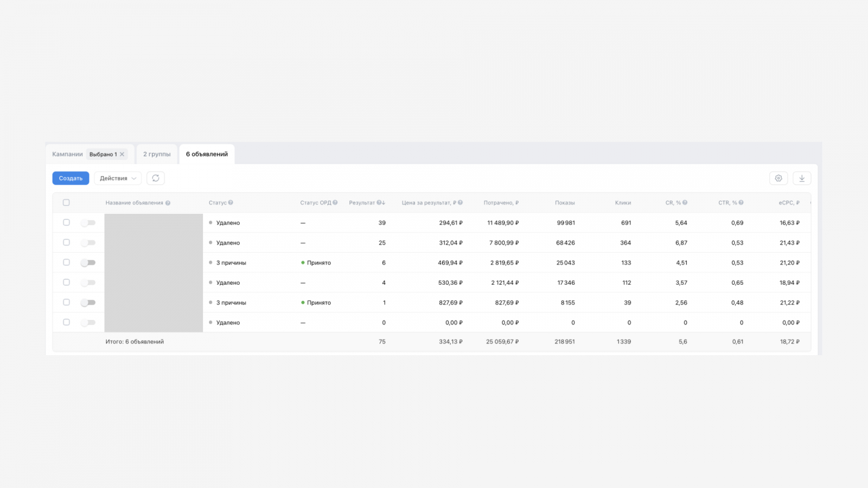Switch to the Кампании tab
This screenshot has width=868, height=488.
coord(67,155)
